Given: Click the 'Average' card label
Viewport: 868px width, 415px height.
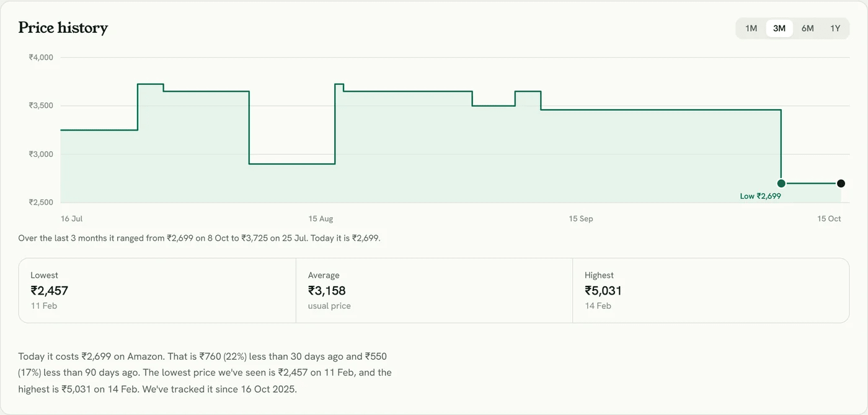Looking at the screenshot, I should click(x=324, y=275).
